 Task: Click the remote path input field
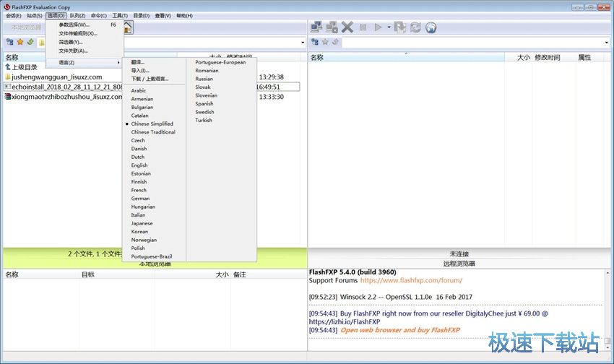472,43
